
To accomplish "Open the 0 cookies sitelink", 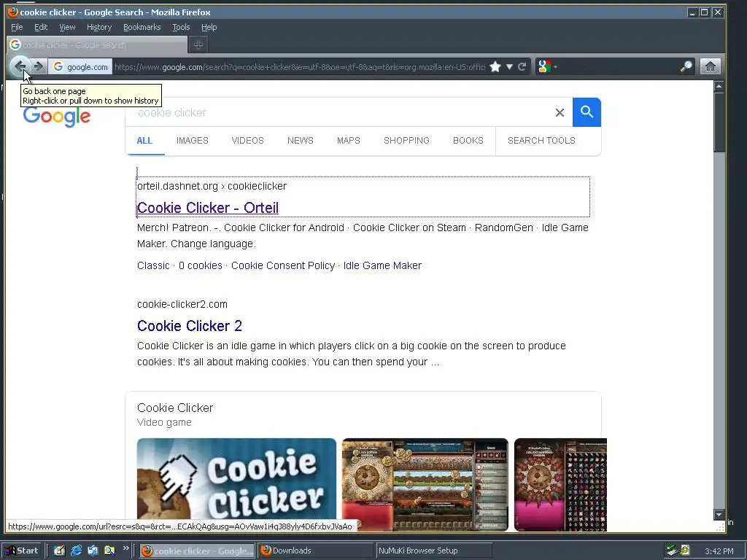I will [200, 265].
